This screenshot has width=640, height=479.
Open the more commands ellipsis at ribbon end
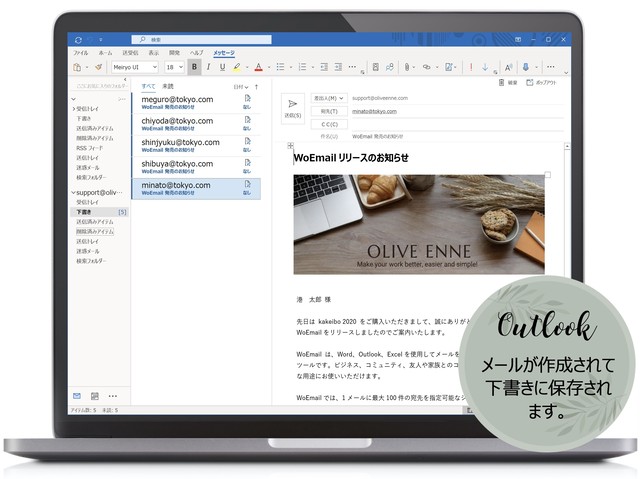pos(551,67)
